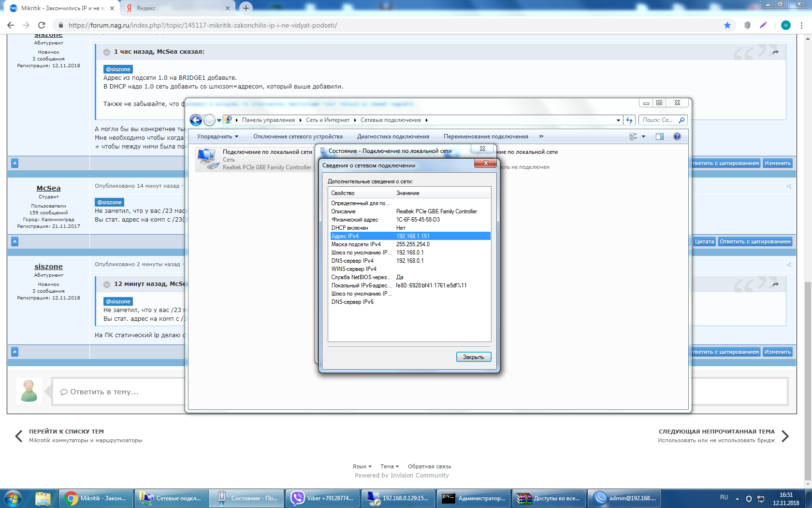
Task: Click the Explorer back navigation arrow
Action: (x=196, y=120)
